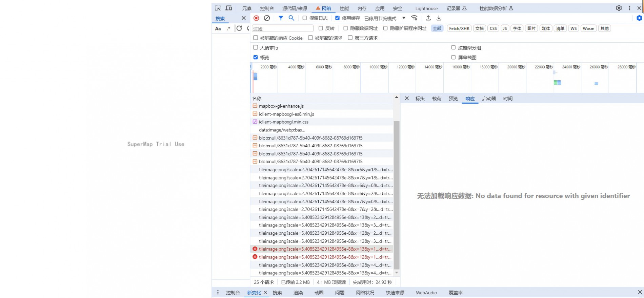The height and width of the screenshot is (298, 644).
Task: Enable the 保留日志 checkbox
Action: pyautogui.click(x=305, y=18)
